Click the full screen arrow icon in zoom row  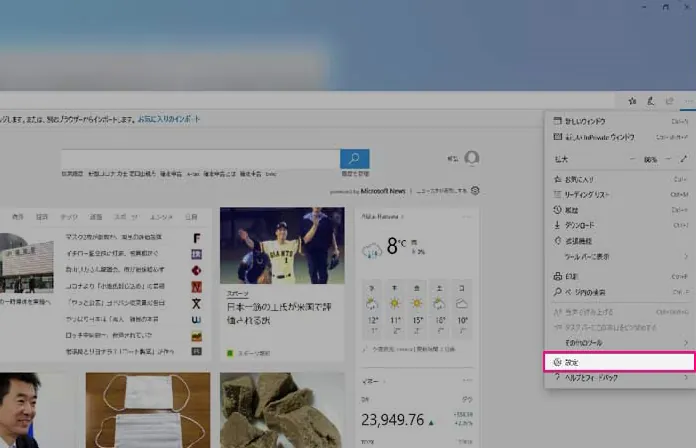pos(684,159)
